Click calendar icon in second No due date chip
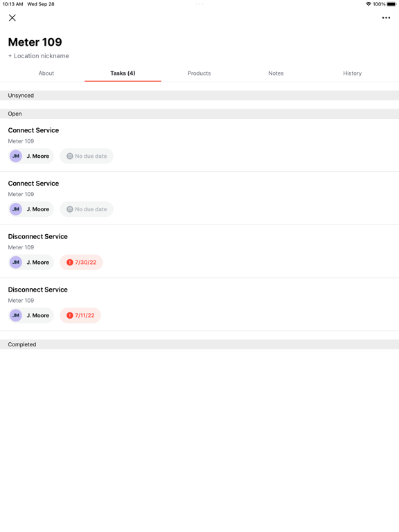This screenshot has width=399, height=532. click(70, 209)
